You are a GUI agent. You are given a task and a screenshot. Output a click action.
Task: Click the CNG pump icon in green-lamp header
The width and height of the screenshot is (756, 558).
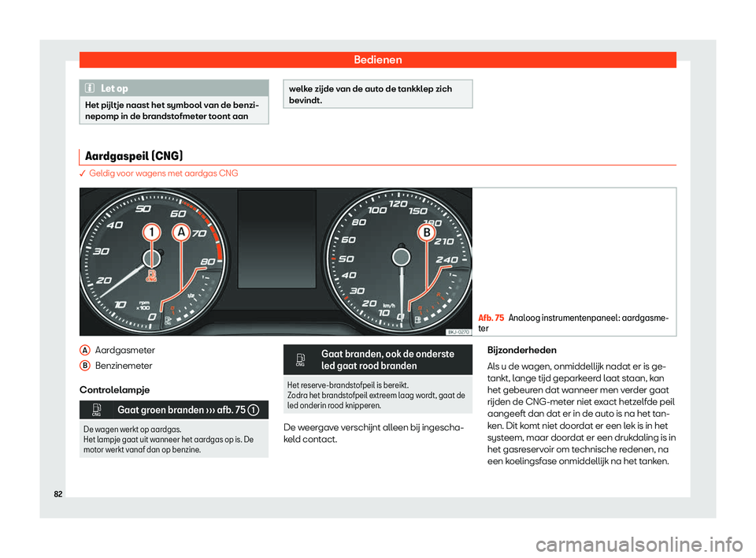tap(96, 410)
